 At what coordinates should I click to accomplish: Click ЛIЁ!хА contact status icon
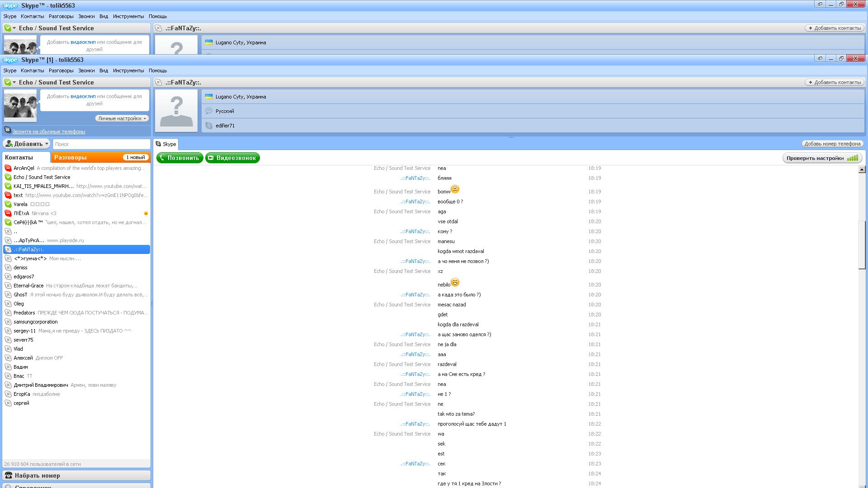pos(8,213)
